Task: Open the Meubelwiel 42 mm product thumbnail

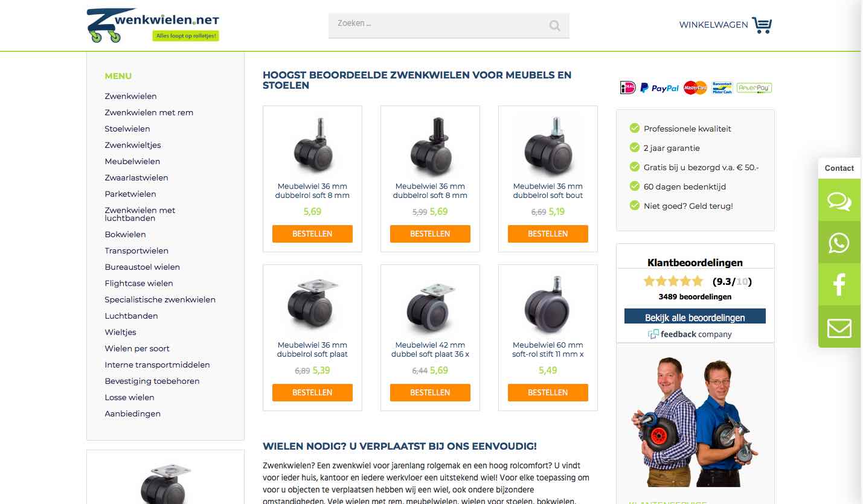Action: pyautogui.click(x=430, y=305)
